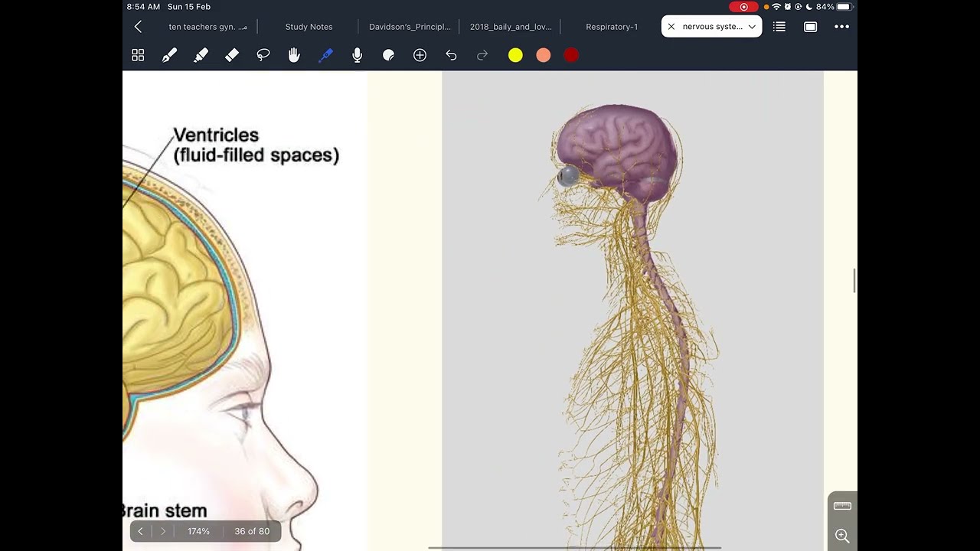Switch to the Davidson's_Principl tab
This screenshot has width=980, height=551.
pyautogui.click(x=410, y=27)
